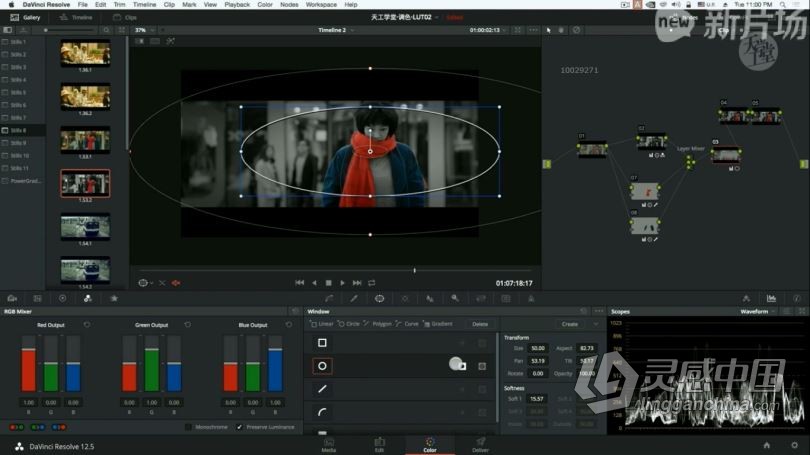Open the Key palette icon
The image size is (810, 455).
(455, 299)
